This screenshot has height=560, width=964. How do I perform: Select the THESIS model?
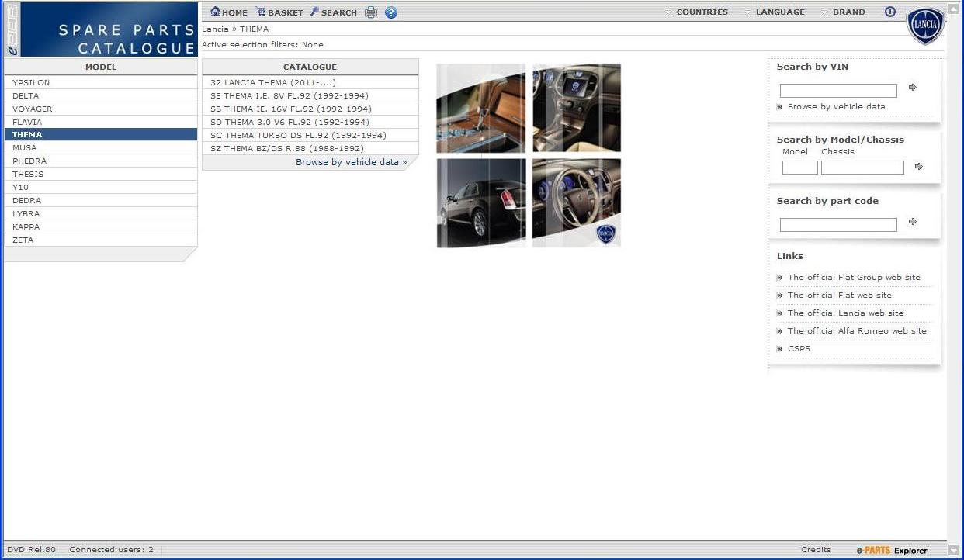(101, 174)
